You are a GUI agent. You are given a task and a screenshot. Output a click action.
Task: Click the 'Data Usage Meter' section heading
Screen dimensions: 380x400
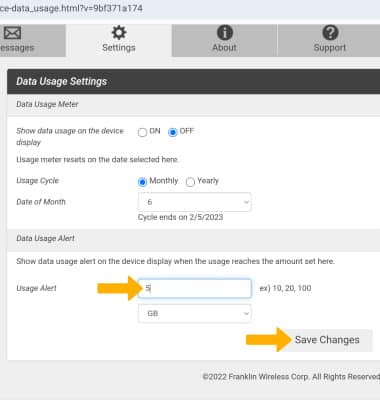(x=47, y=104)
